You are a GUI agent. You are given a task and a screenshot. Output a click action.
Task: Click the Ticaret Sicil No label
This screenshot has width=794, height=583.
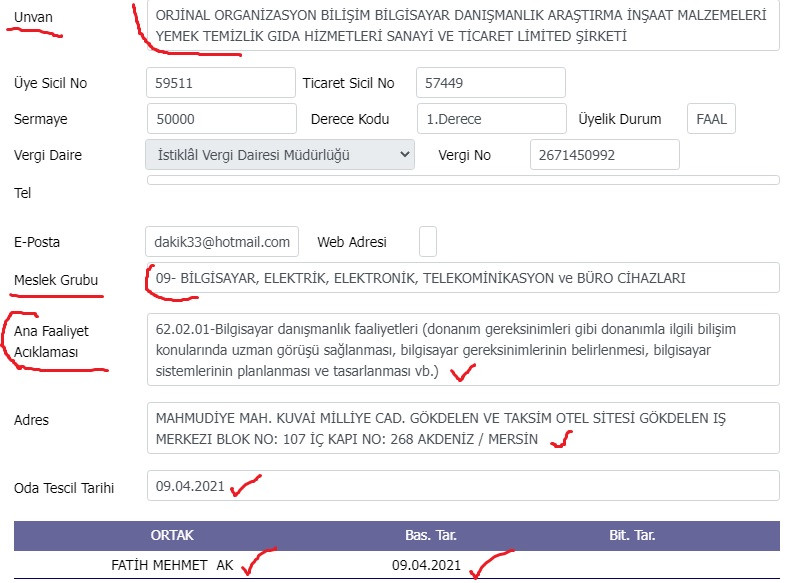coord(348,83)
